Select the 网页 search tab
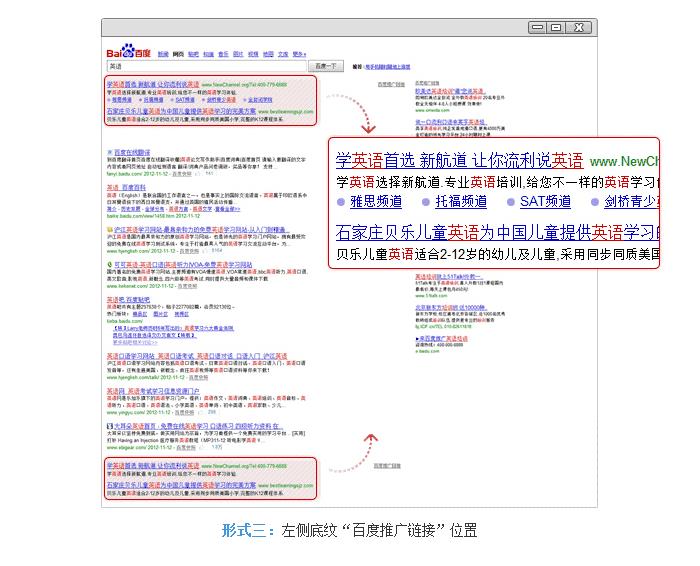The width and height of the screenshot is (700, 566). point(178,54)
